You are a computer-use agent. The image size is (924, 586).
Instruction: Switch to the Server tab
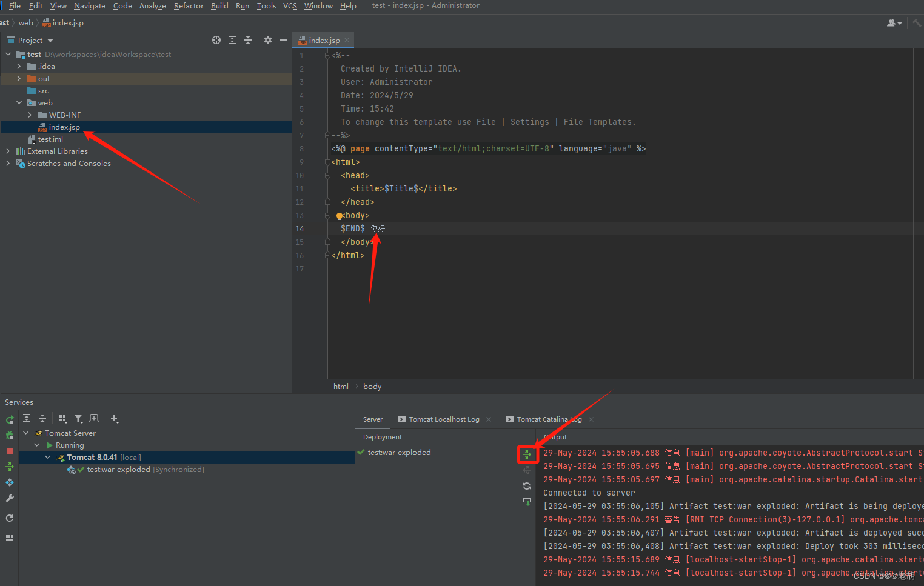(373, 419)
